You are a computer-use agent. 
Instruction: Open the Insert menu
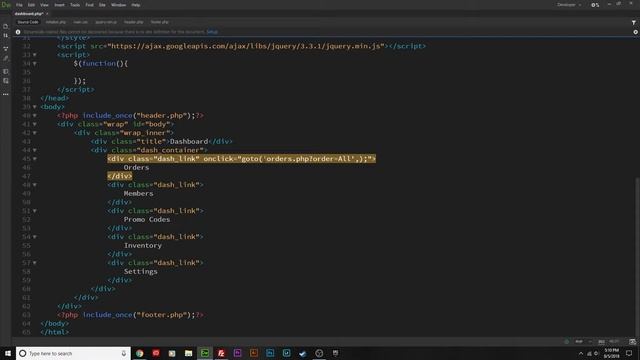click(59, 5)
